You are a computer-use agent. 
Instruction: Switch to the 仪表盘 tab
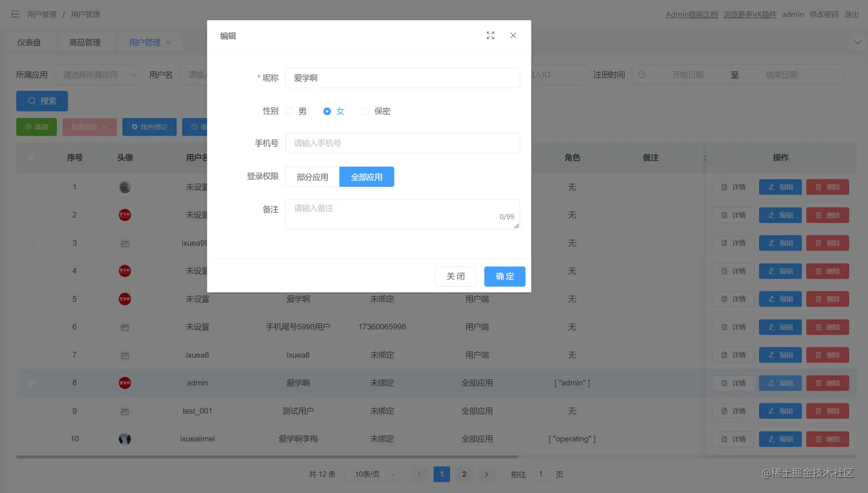(29, 43)
